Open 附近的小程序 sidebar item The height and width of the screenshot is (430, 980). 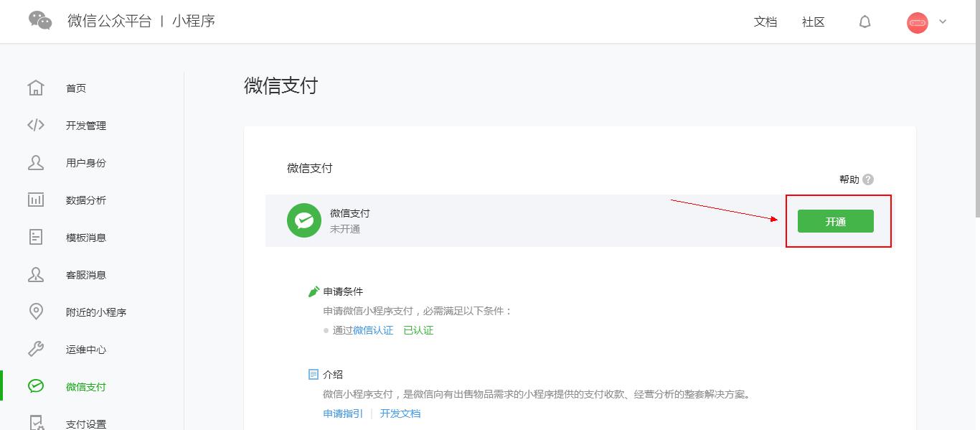click(x=96, y=312)
